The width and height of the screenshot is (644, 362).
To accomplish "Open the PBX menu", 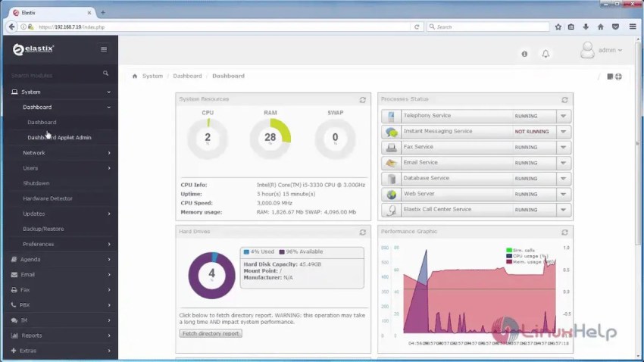I will coord(61,305).
